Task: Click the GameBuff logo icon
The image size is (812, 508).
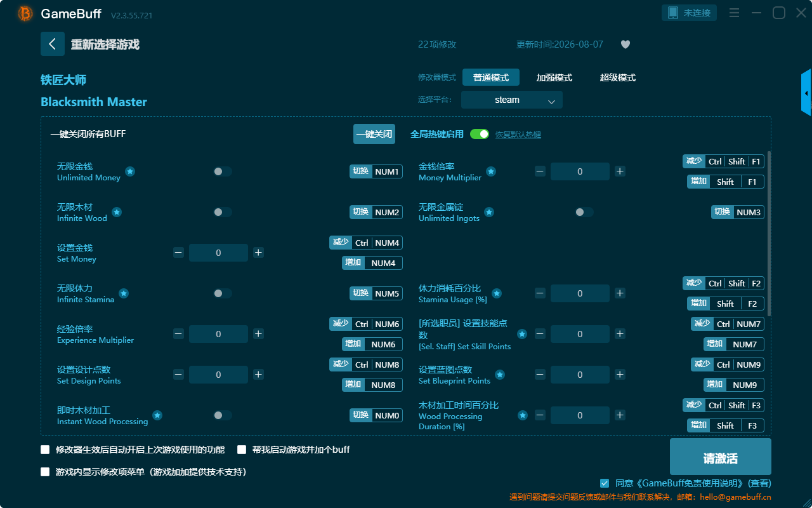Action: [x=25, y=13]
